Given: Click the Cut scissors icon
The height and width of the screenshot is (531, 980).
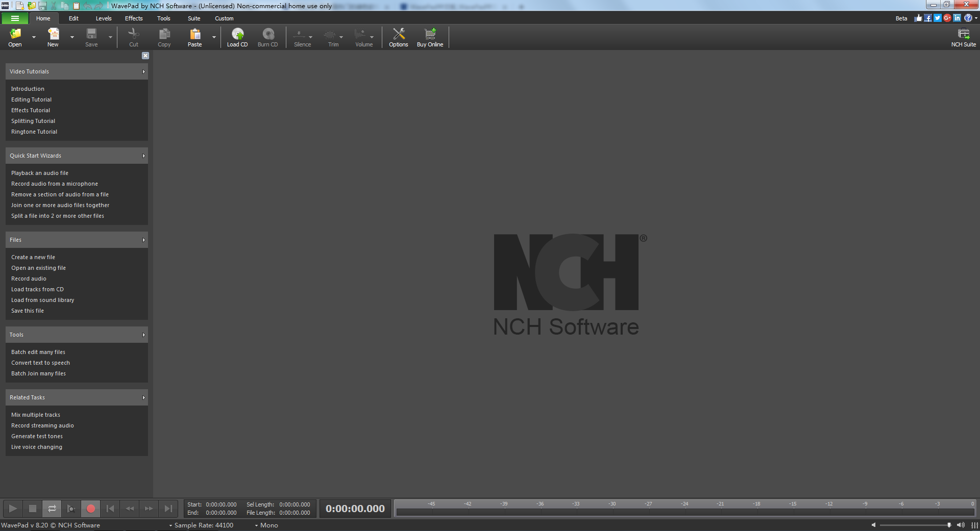Looking at the screenshot, I should click(134, 34).
